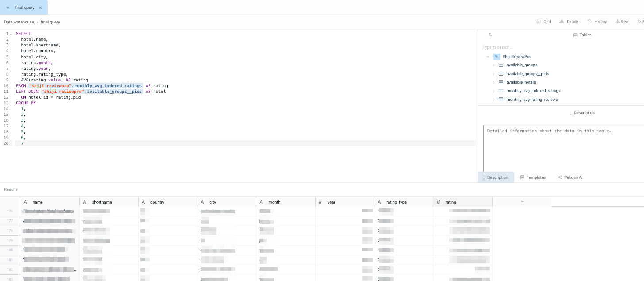Add a new column with plus button
The height and width of the screenshot is (281, 644).
pos(522,202)
